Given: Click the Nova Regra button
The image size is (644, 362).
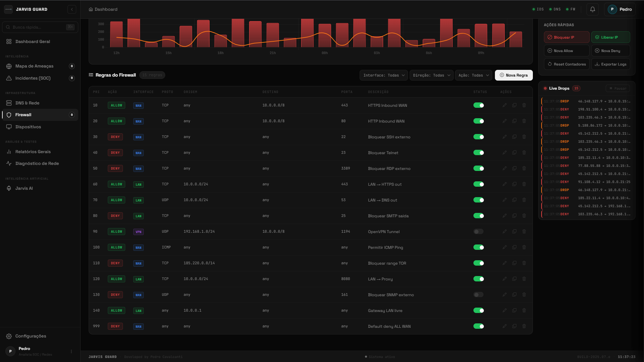Looking at the screenshot, I should [x=513, y=75].
